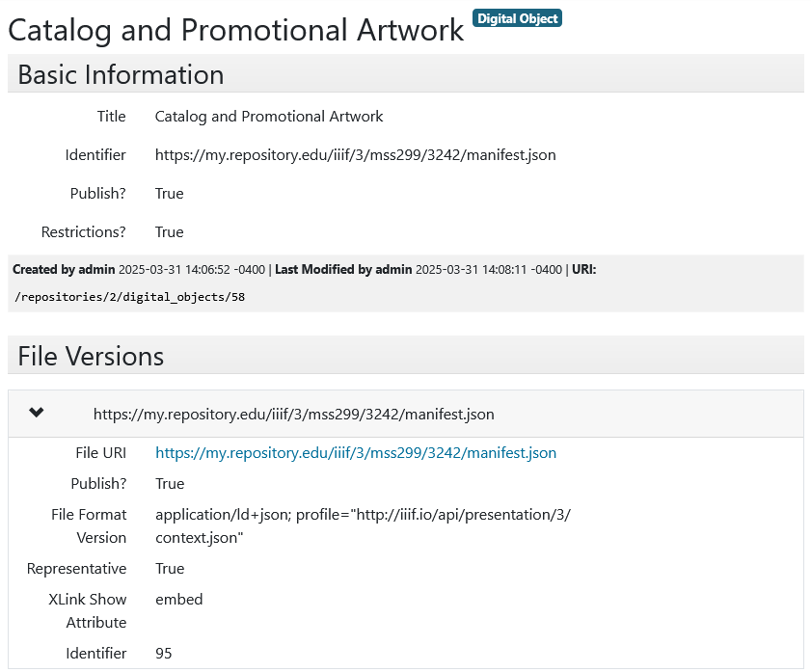Image resolution: width=811 pixels, height=672 pixels.
Task: Click the Publish? True value in File Versions
Action: [169, 483]
